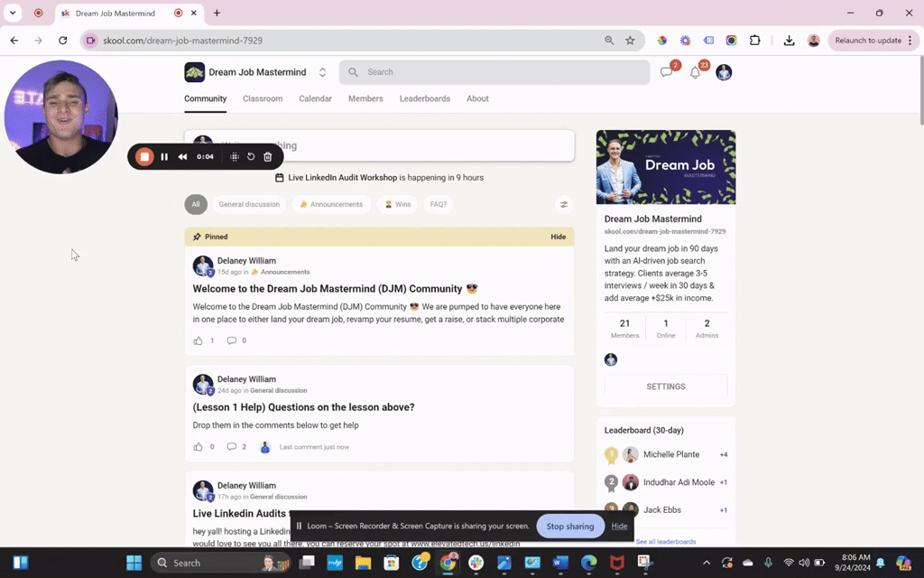Image resolution: width=924 pixels, height=578 pixels.
Task: Open the tab search dropdown arrow
Action: click(13, 13)
